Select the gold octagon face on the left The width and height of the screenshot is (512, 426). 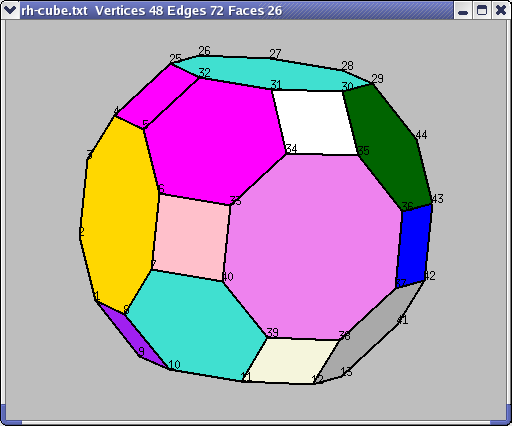(118, 213)
